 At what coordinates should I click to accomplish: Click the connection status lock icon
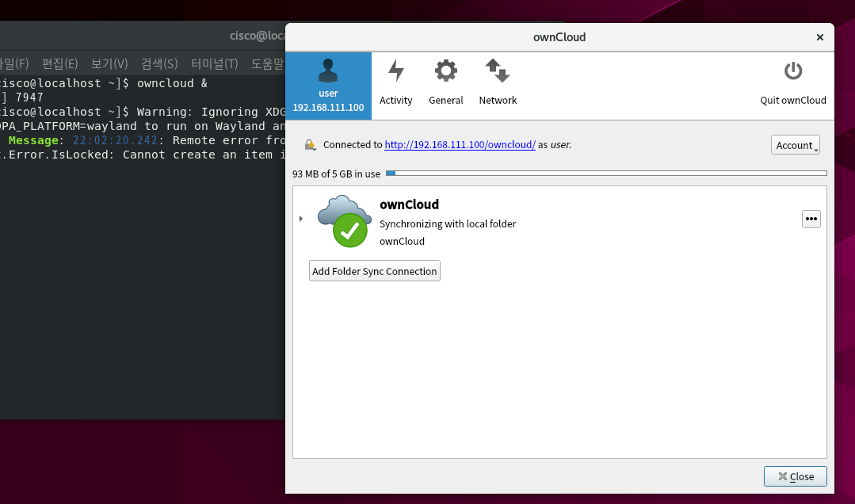coord(311,144)
